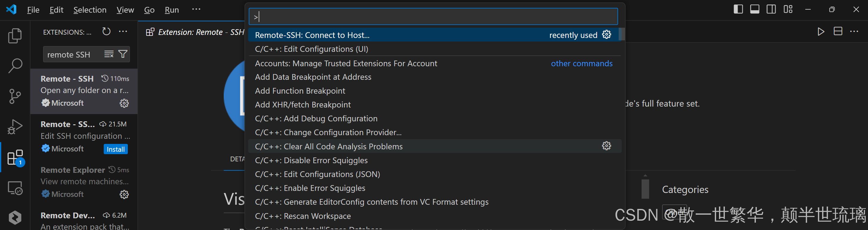
Task: Customize layout icon in title bar
Action: (x=788, y=9)
